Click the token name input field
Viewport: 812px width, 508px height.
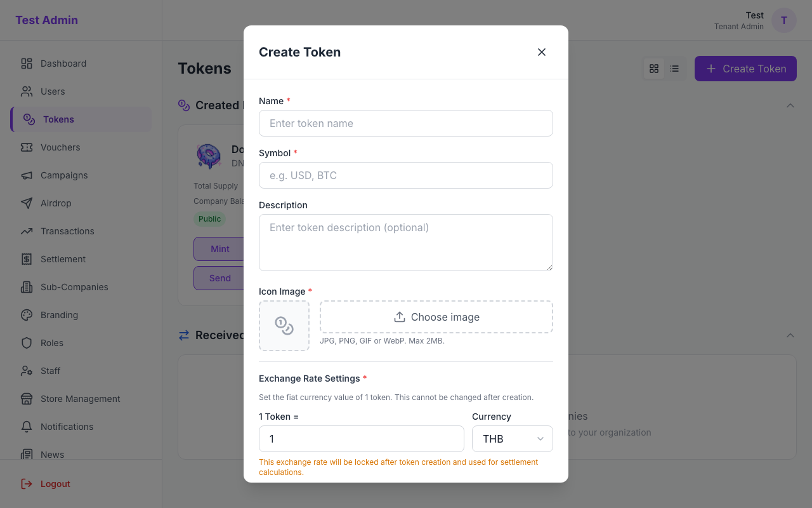point(405,123)
